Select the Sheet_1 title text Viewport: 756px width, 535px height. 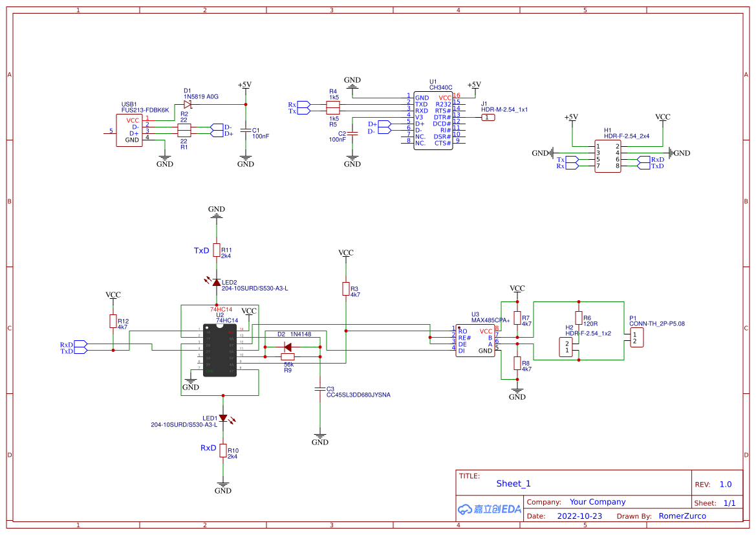pos(513,483)
